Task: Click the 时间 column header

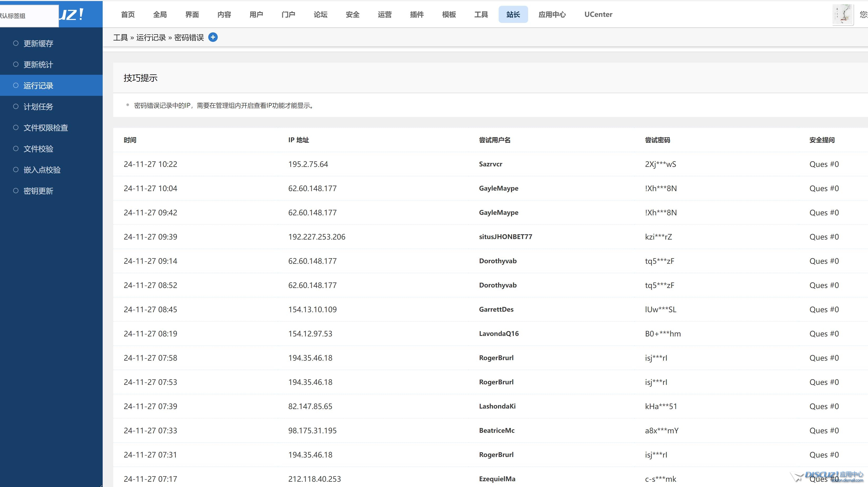Action: 130,140
